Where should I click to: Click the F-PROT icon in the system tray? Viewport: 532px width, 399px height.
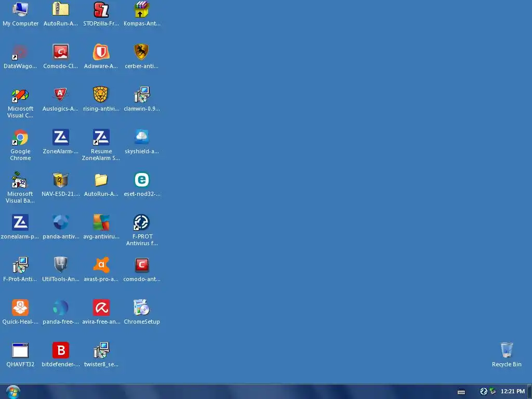(484, 392)
